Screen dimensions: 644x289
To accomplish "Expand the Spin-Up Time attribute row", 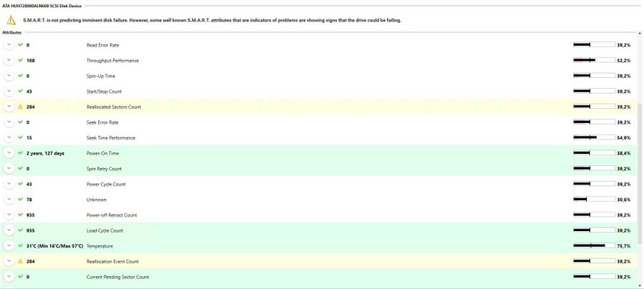I will pos(9,76).
